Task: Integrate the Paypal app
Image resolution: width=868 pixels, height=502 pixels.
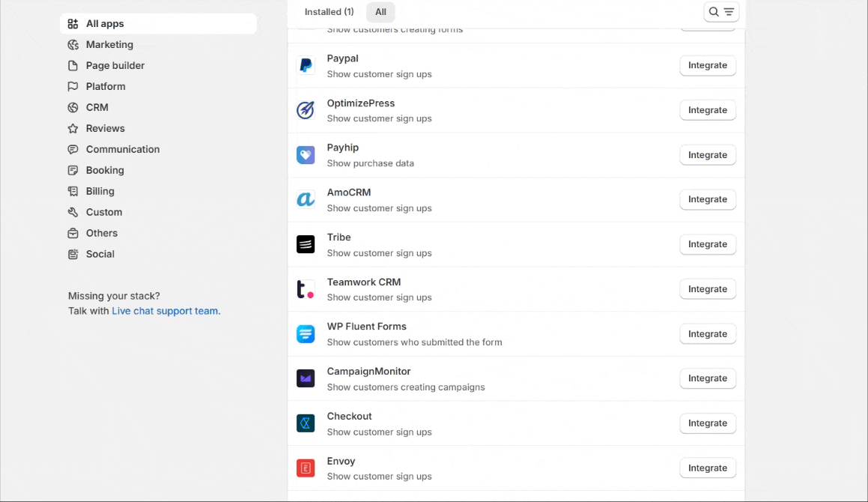Action: point(708,65)
